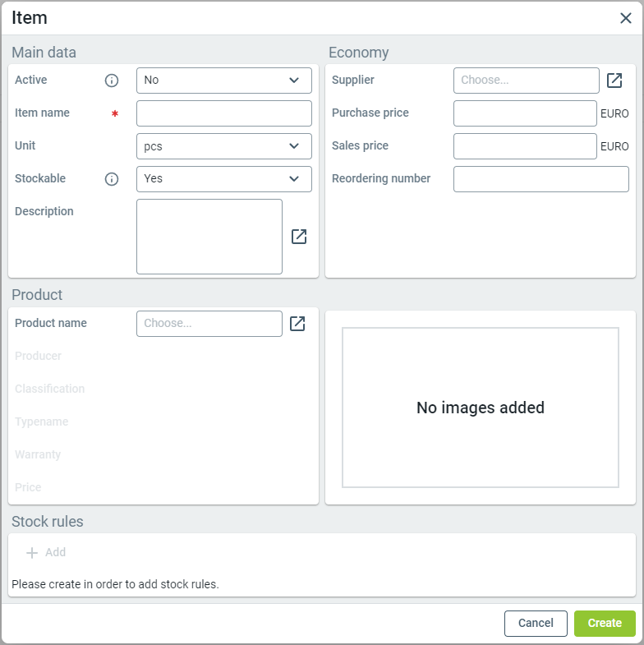Open the Product name external link icon
This screenshot has height=645, width=644.
(297, 324)
